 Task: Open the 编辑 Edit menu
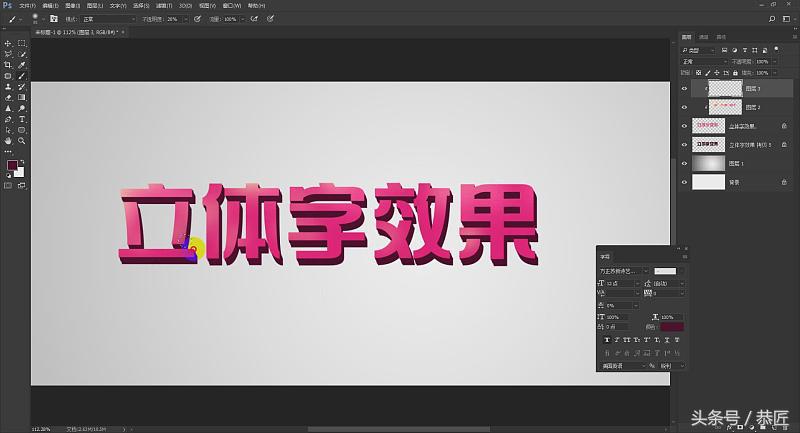[x=50, y=6]
